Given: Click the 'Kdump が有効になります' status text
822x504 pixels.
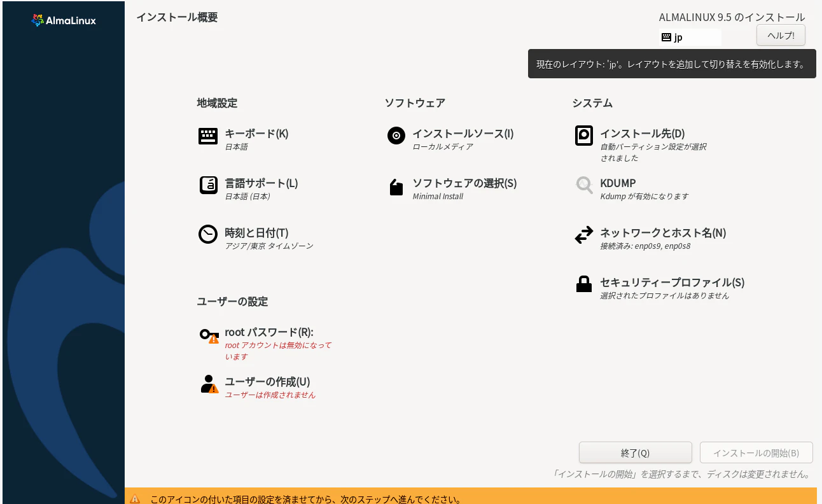Looking at the screenshot, I should tap(644, 196).
